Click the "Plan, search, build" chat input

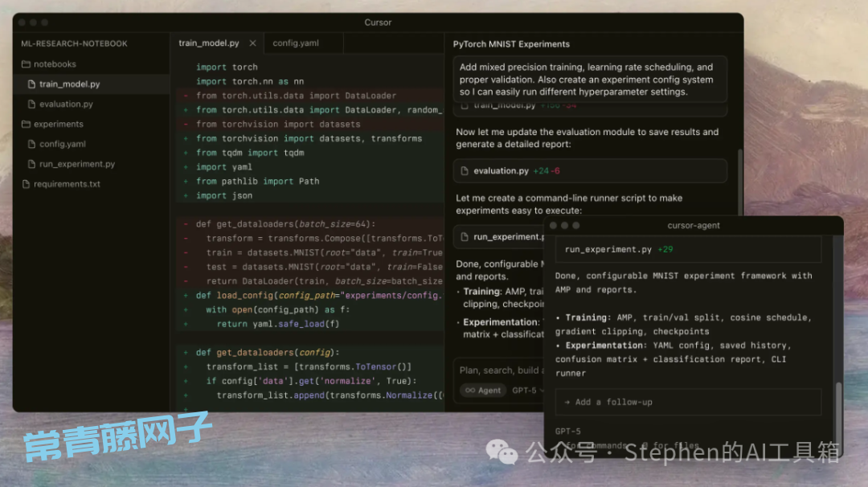498,370
